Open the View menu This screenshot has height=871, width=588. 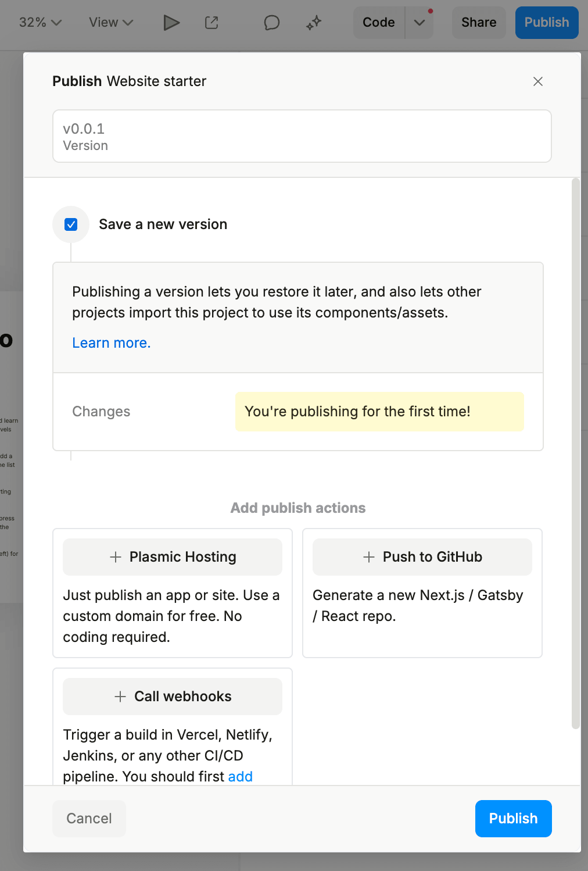(111, 23)
